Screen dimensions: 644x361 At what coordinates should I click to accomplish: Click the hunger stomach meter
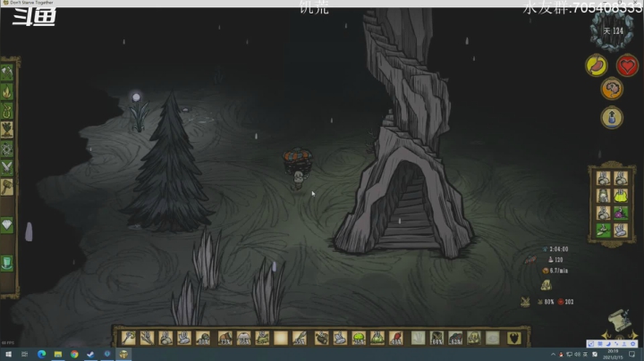(597, 65)
